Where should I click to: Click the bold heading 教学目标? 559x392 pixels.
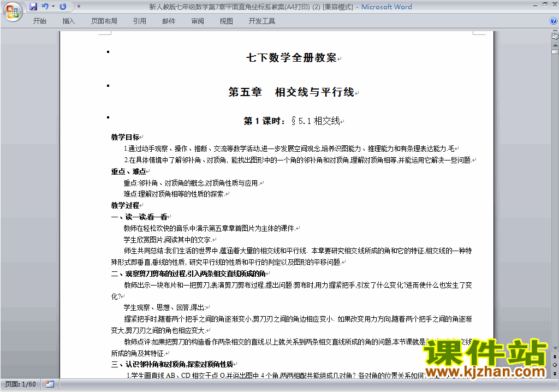(x=125, y=138)
